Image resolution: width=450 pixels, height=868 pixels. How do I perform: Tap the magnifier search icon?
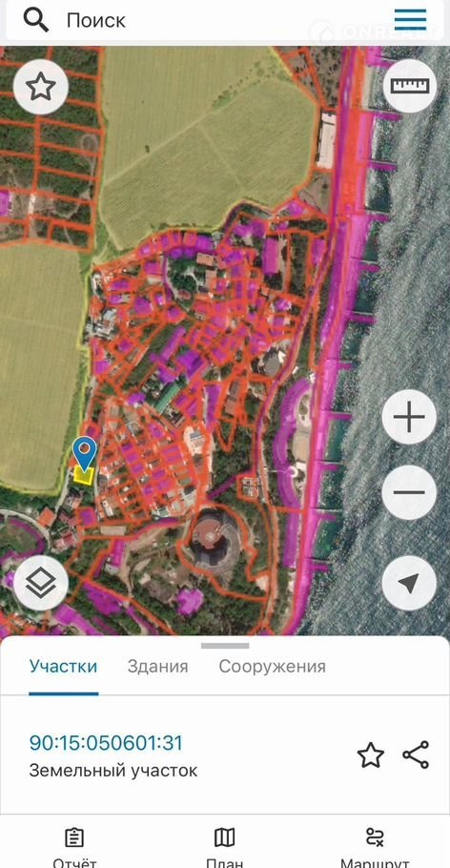[36, 20]
